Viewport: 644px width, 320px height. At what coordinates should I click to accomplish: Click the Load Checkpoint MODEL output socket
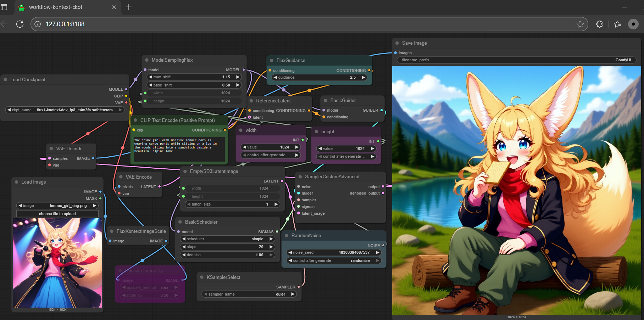pos(126,89)
